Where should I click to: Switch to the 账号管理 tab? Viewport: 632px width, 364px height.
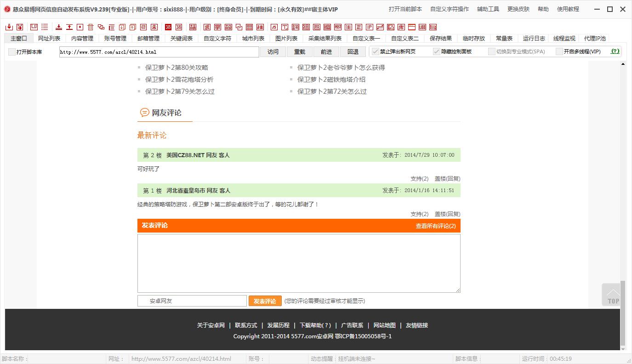point(115,39)
